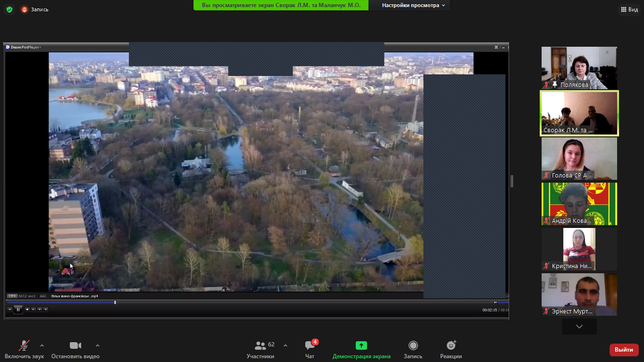Click the green Share Screen icon
644x362 pixels.
pos(361,345)
